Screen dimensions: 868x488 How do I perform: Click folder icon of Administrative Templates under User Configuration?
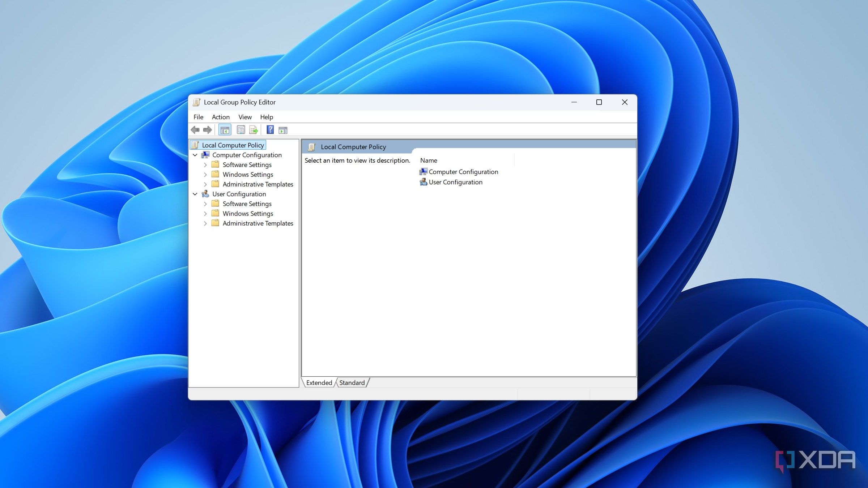click(x=215, y=223)
